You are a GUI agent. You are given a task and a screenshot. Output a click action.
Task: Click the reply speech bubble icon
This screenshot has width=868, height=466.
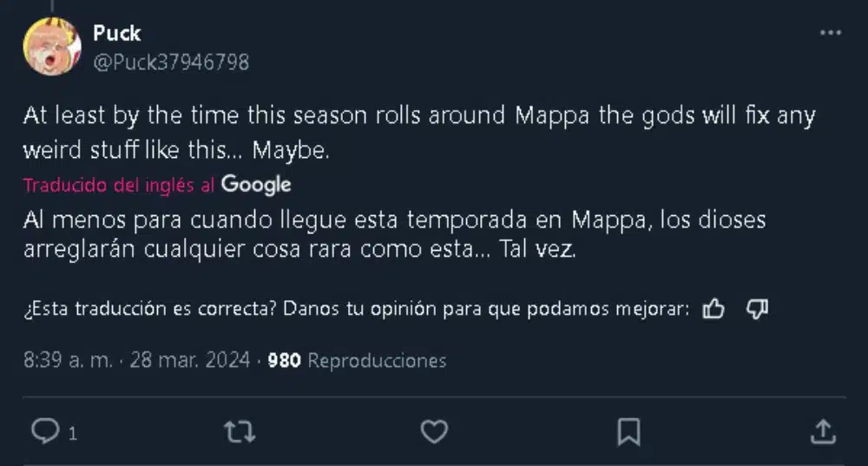click(43, 431)
